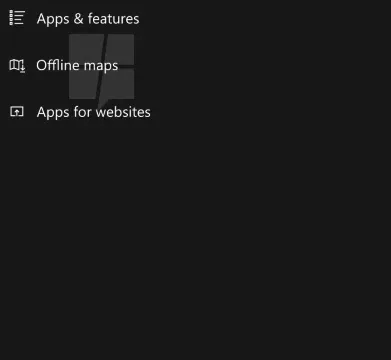Open Apps & features settings
The image size is (391, 360).
click(x=88, y=19)
